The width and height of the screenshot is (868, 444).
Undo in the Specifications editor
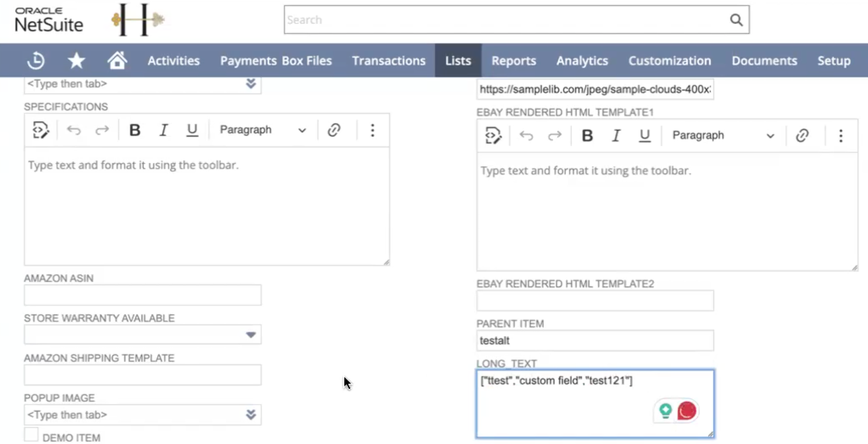(x=74, y=130)
